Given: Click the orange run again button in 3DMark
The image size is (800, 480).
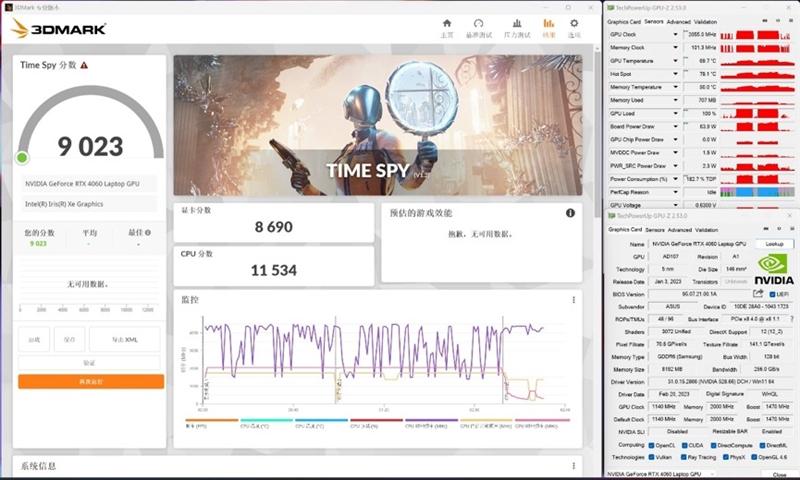Looking at the screenshot, I should pyautogui.click(x=91, y=382).
